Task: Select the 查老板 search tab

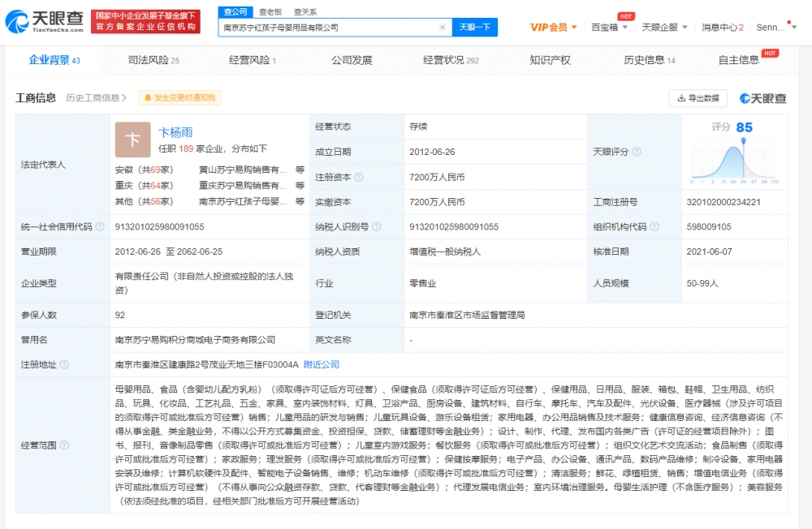Action: (270, 12)
